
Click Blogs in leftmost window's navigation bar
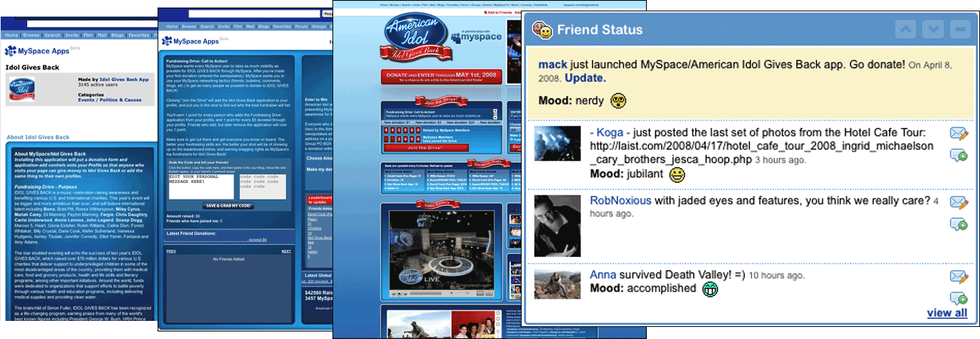tap(118, 35)
